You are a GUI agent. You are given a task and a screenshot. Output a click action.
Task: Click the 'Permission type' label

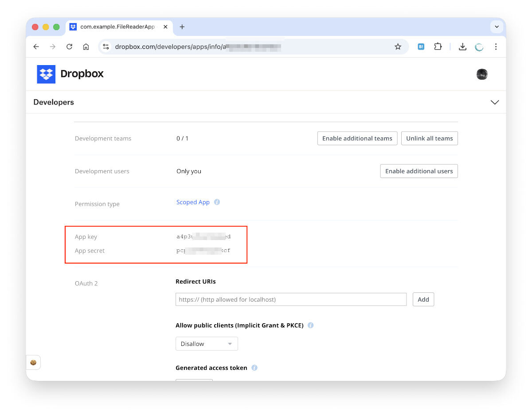pyautogui.click(x=97, y=204)
